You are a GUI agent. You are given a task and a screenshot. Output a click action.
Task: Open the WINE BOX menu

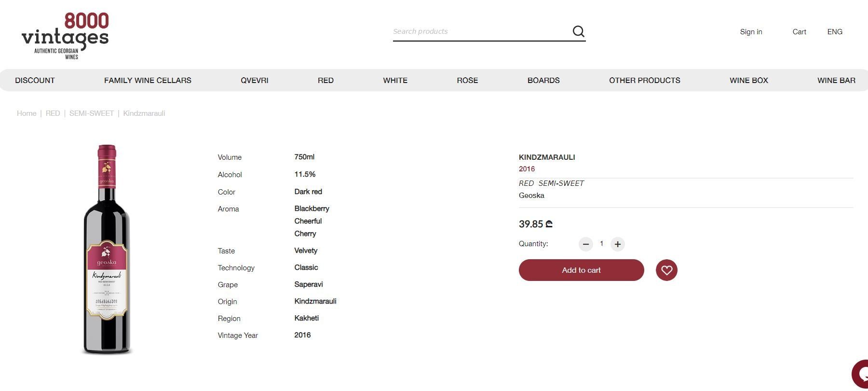click(749, 81)
